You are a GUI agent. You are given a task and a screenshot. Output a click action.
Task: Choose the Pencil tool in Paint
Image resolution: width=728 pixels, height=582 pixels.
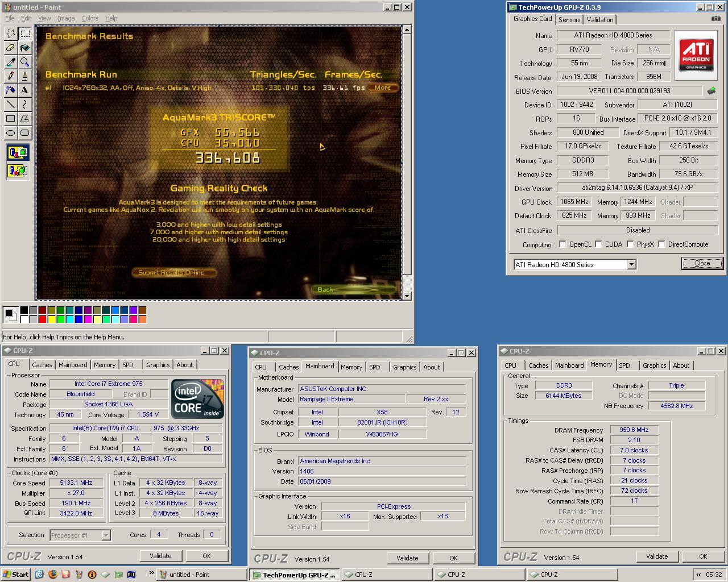coord(10,76)
